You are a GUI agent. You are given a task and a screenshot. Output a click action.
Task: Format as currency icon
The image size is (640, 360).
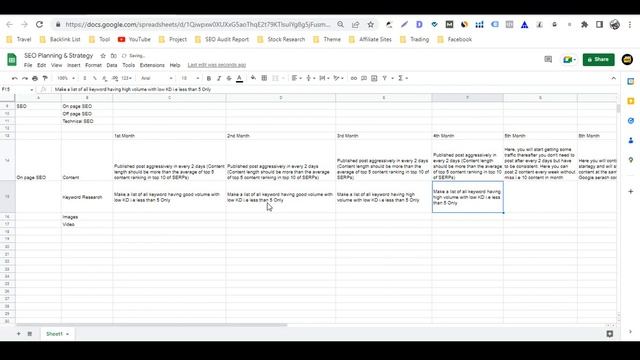tap(84, 78)
